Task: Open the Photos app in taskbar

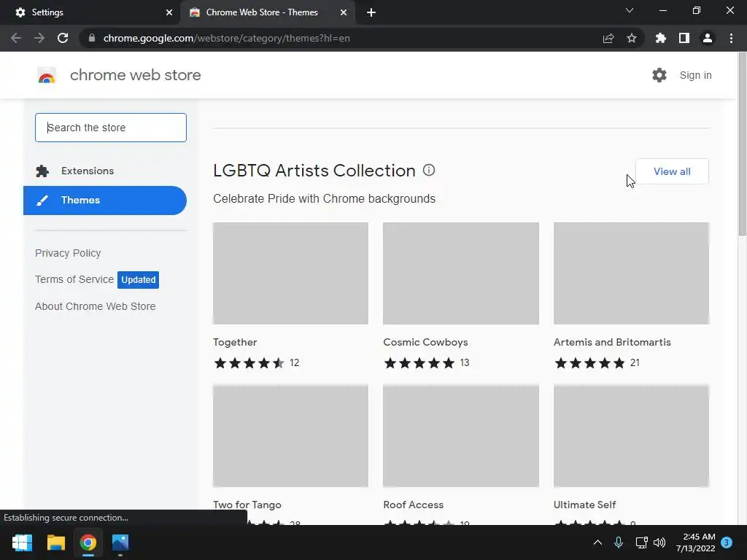Action: [120, 542]
